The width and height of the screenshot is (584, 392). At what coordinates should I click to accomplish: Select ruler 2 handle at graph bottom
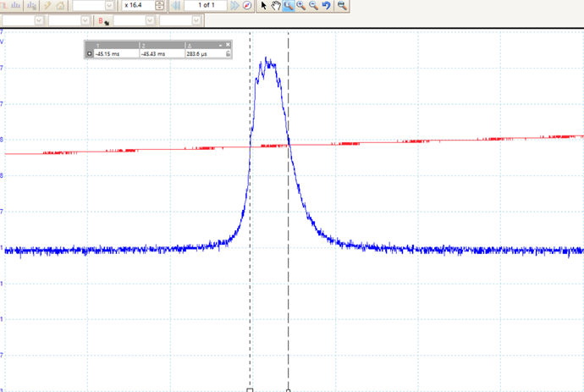coord(288,390)
